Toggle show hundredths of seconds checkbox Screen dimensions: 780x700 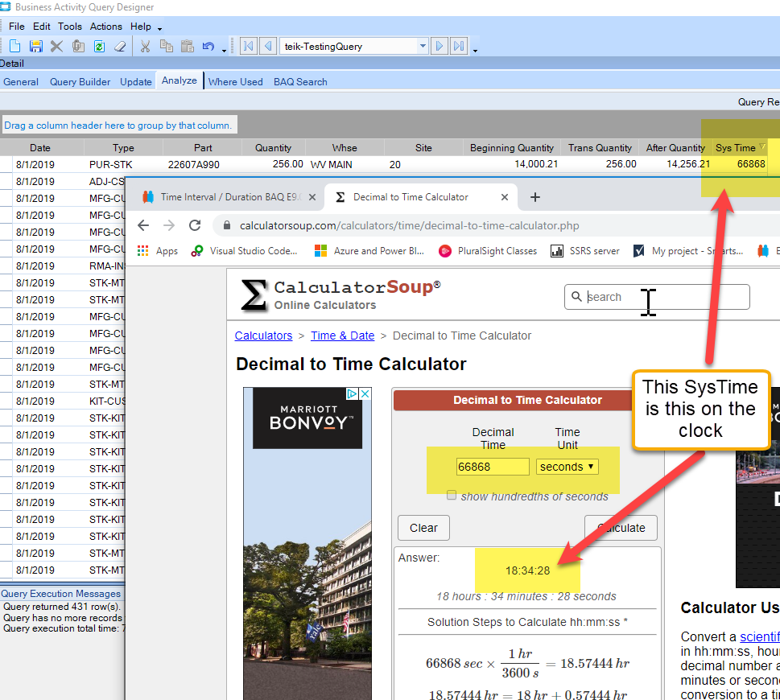click(x=452, y=495)
